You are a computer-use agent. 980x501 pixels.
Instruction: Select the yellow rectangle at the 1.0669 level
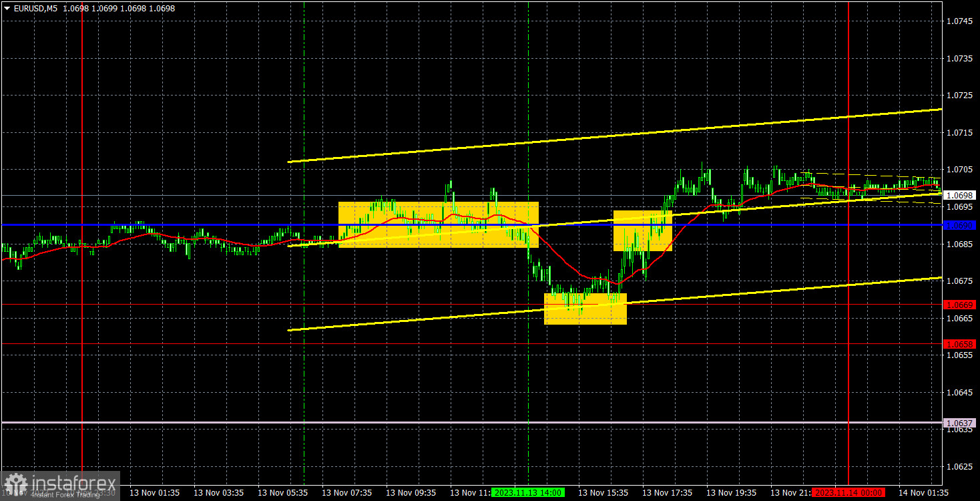click(585, 309)
